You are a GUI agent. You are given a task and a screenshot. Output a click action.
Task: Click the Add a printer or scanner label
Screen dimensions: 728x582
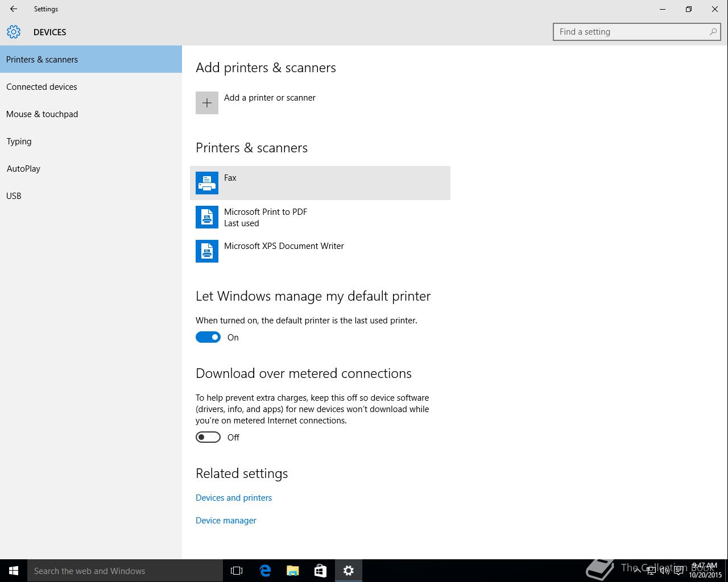click(x=270, y=98)
